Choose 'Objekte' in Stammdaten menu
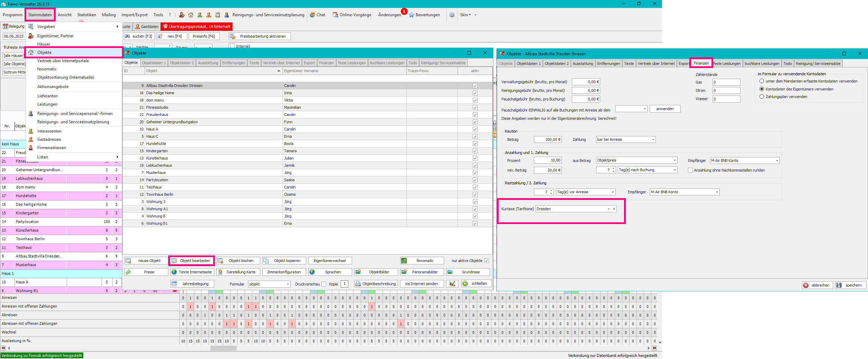 pyautogui.click(x=75, y=52)
